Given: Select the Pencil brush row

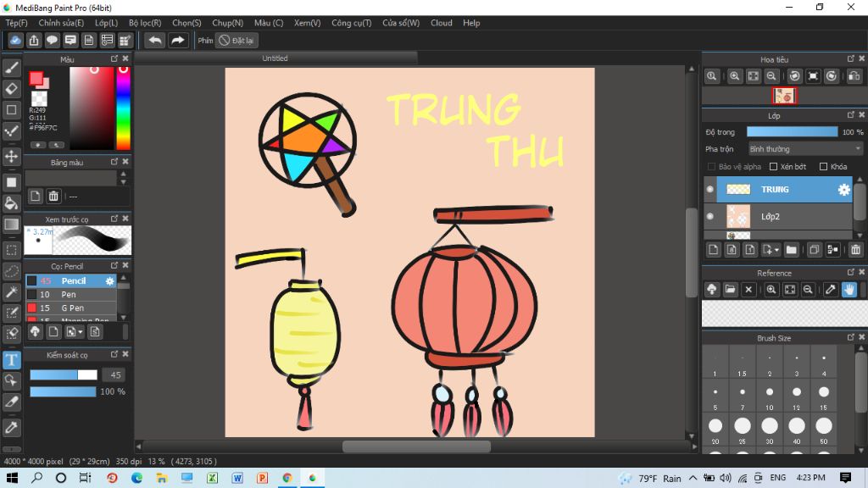Looking at the screenshot, I should (x=71, y=281).
